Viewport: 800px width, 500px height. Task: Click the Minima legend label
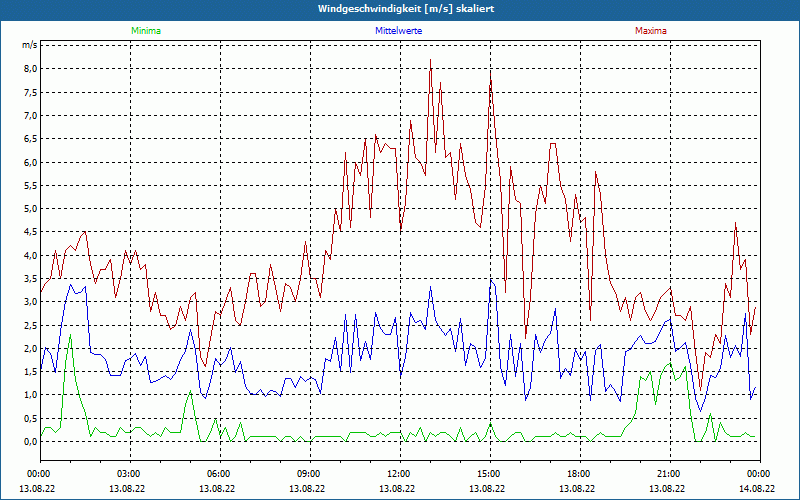146,31
